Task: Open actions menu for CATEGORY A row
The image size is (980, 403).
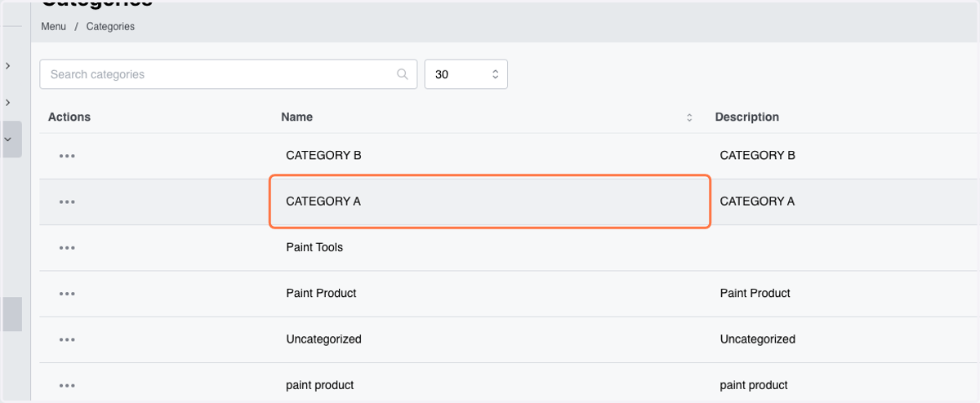Action: (67, 201)
